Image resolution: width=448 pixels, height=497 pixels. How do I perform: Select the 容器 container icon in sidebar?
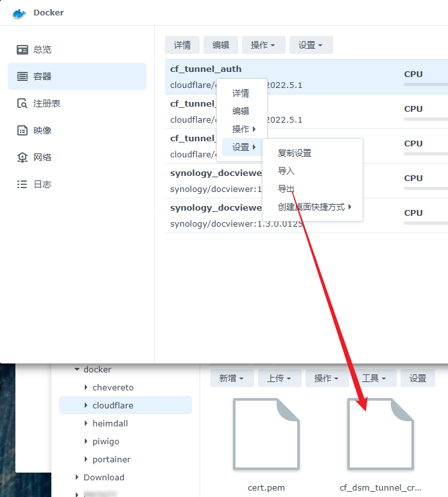click(22, 76)
